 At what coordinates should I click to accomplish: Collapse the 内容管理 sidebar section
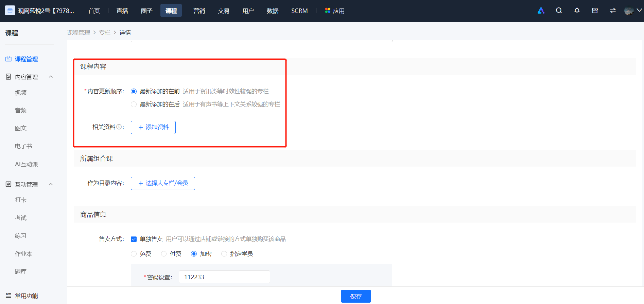tap(51, 77)
